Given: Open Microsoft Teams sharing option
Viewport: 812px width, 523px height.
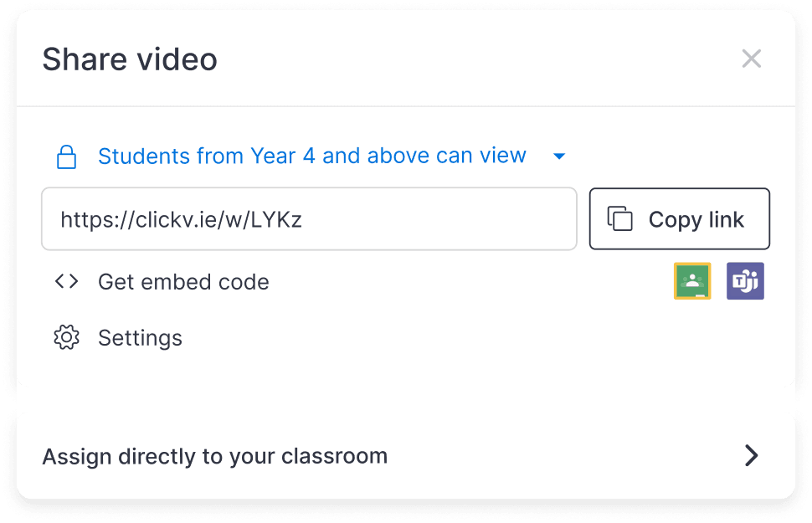Looking at the screenshot, I should pos(744,281).
